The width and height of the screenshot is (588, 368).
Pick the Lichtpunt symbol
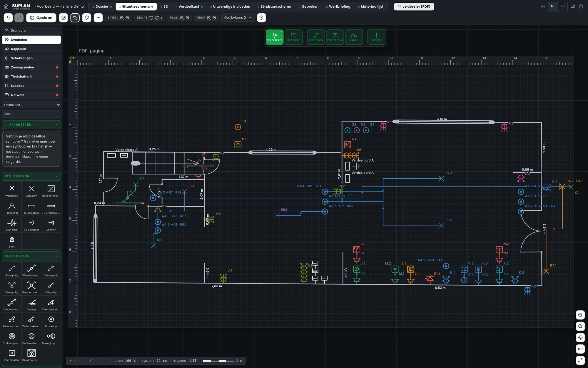31,191
